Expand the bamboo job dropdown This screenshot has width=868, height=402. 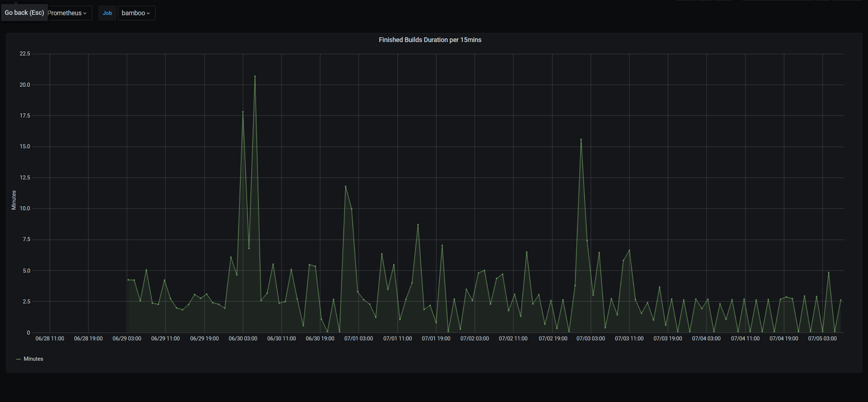click(136, 13)
